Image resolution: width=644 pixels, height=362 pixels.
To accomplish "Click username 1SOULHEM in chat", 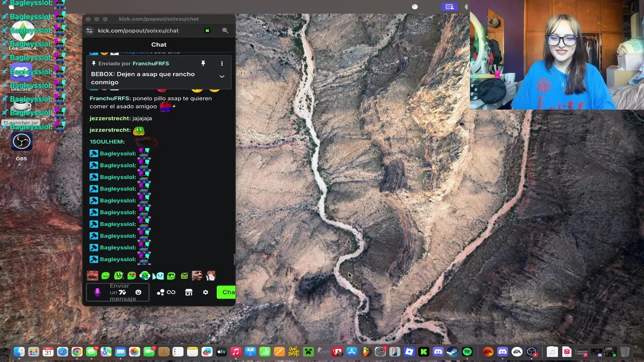I will (x=107, y=142).
